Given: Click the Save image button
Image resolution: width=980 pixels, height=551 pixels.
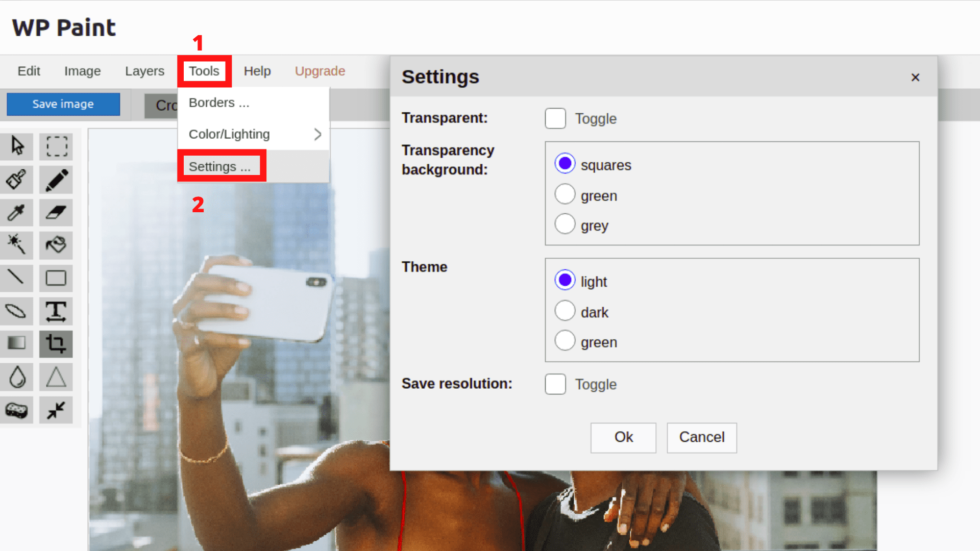Looking at the screenshot, I should click(63, 104).
